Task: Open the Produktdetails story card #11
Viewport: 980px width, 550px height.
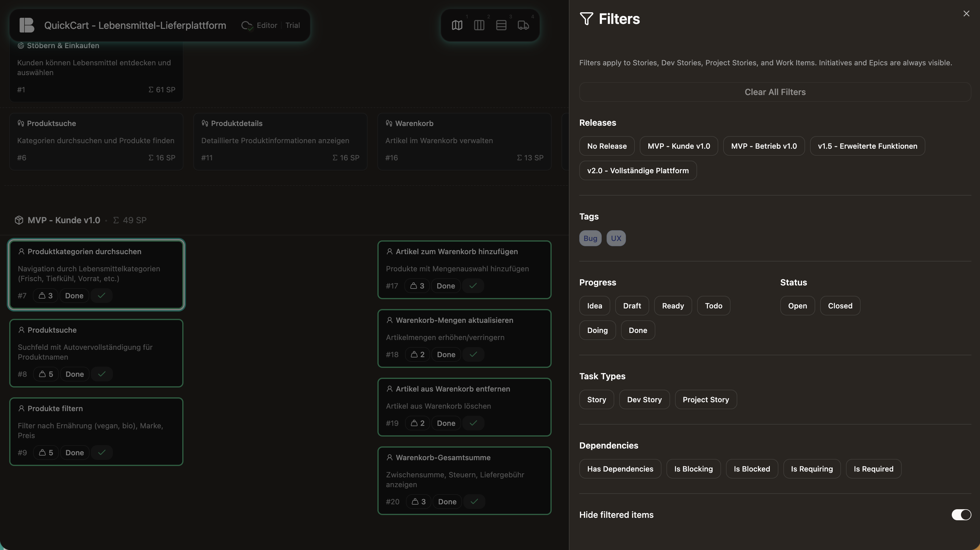Action: 280,141
